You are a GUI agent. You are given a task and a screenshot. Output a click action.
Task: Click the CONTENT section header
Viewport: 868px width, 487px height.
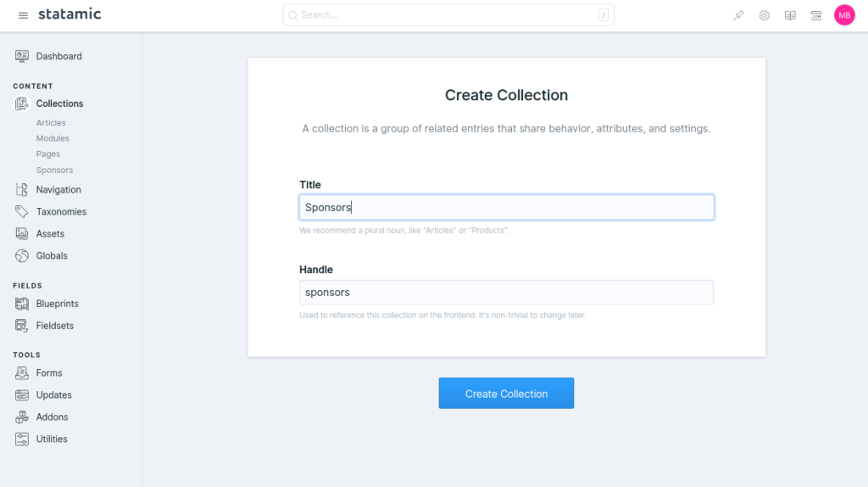pos(33,86)
